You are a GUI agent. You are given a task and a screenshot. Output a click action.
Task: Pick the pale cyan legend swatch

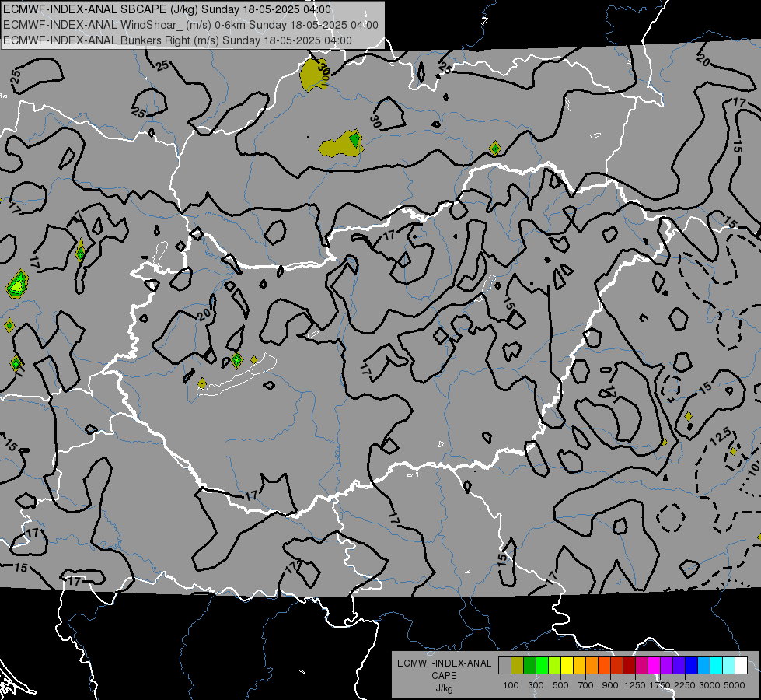[x=729, y=666]
